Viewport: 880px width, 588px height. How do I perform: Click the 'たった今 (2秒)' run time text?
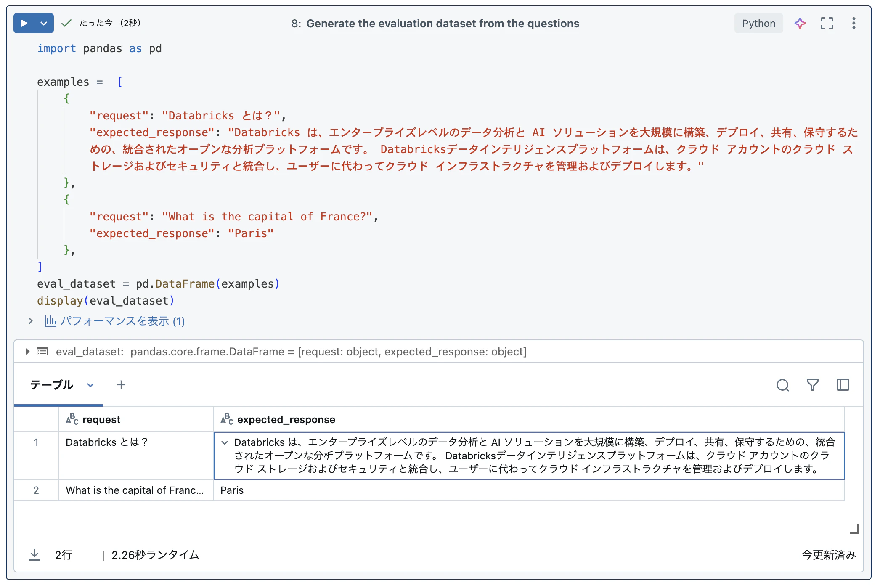pyautogui.click(x=110, y=23)
